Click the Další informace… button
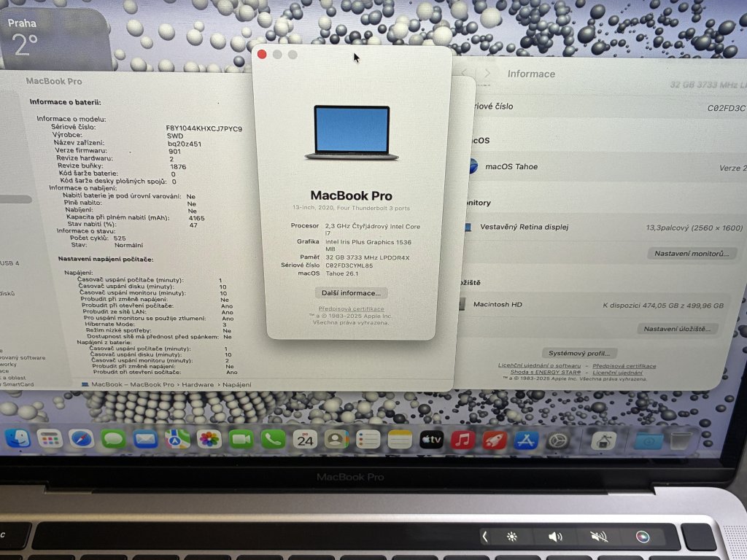The height and width of the screenshot is (560, 747). tap(351, 293)
